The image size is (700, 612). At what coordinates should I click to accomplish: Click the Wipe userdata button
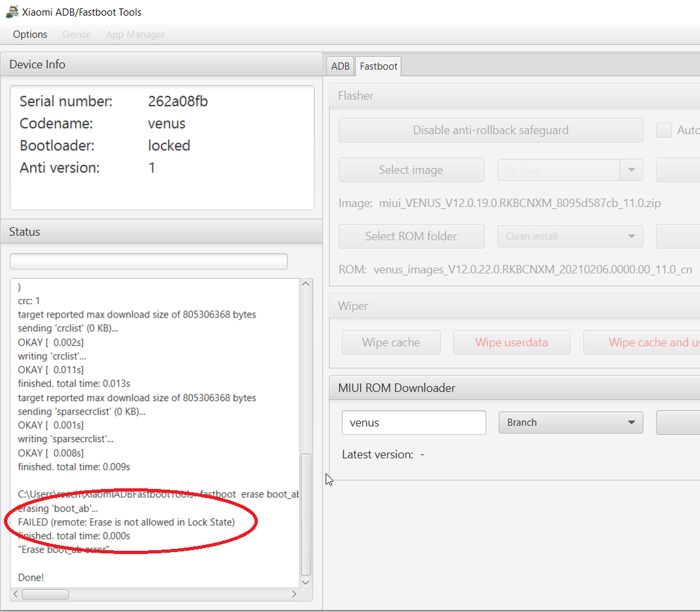point(512,342)
